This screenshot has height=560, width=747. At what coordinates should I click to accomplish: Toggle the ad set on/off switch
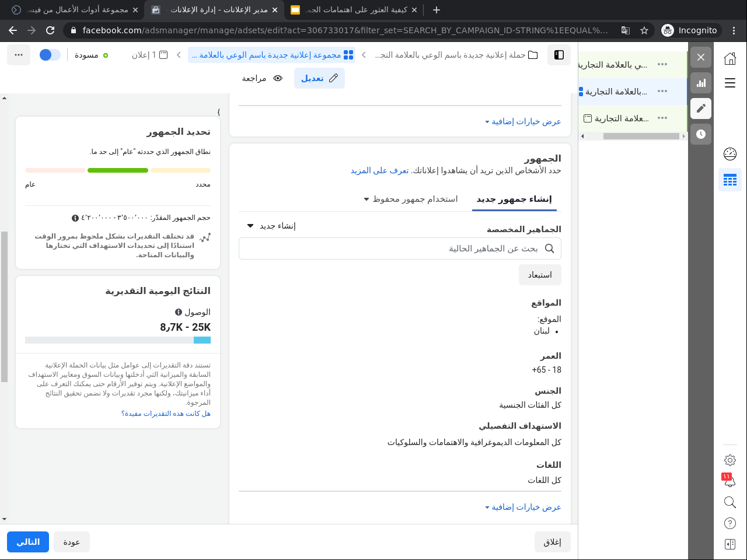point(50,55)
